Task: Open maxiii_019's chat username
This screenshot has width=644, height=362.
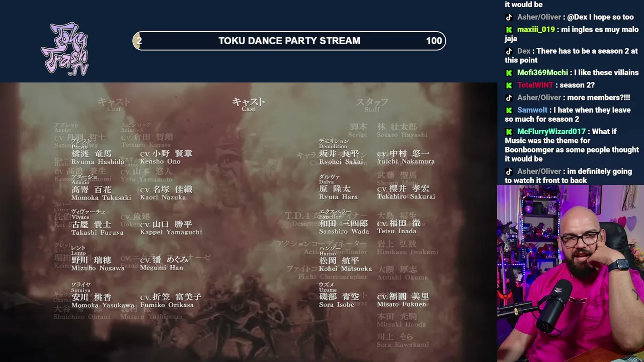Action: (x=536, y=30)
